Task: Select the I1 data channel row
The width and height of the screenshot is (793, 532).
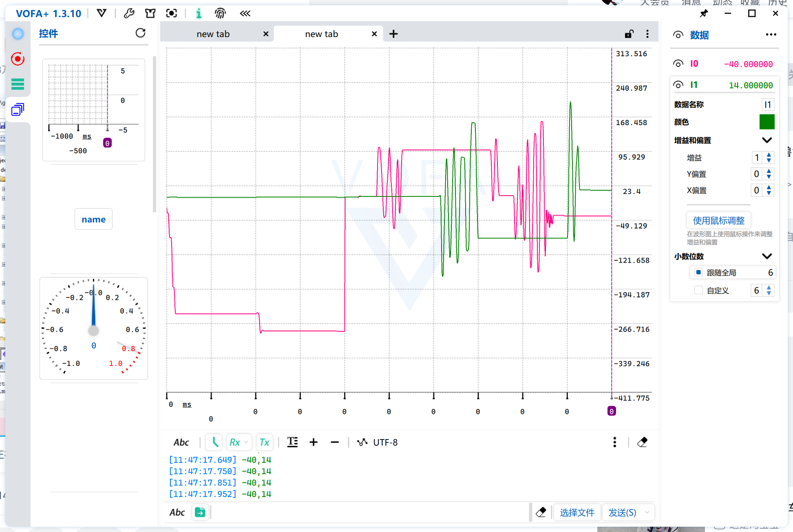Action: 725,85
